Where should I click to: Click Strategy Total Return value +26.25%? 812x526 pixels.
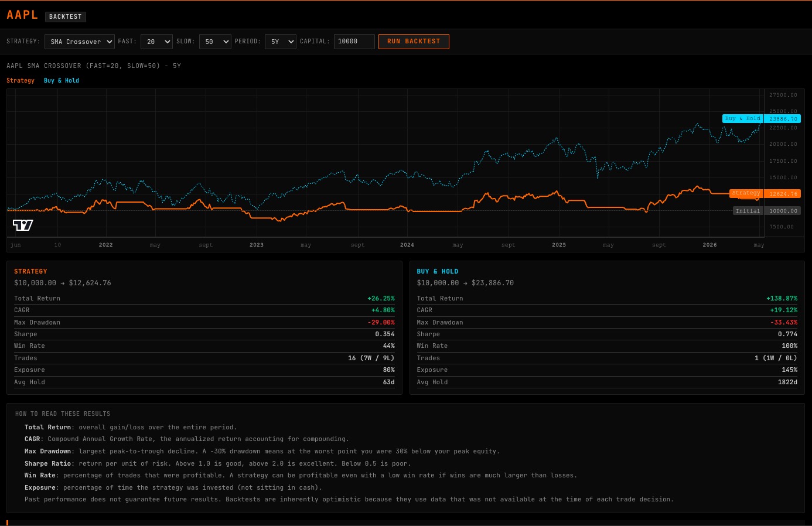pos(381,298)
